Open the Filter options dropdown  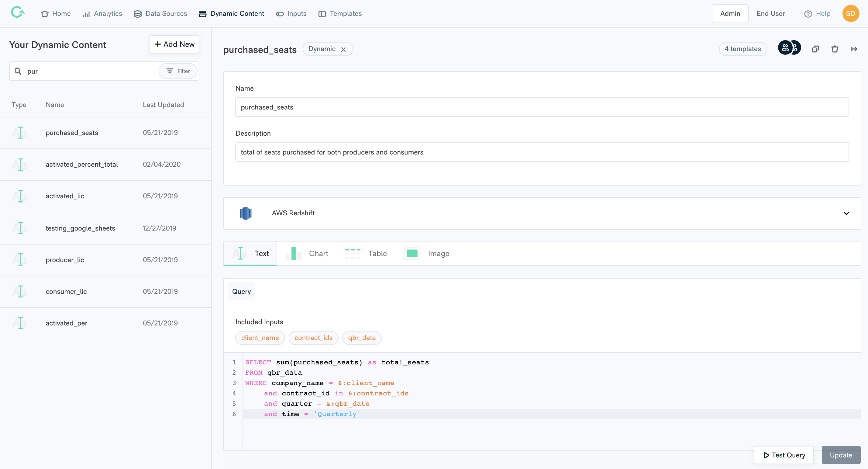178,71
